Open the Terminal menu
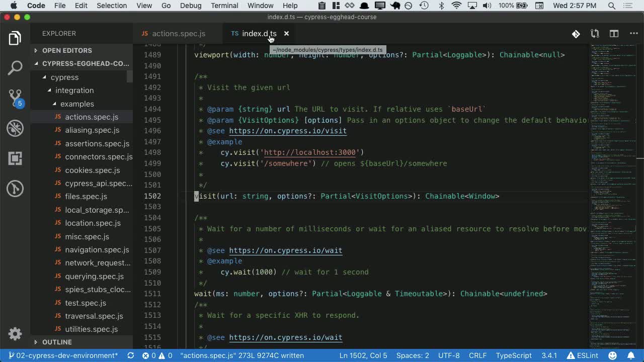Image resolution: width=644 pixels, height=362 pixels. click(x=224, y=6)
